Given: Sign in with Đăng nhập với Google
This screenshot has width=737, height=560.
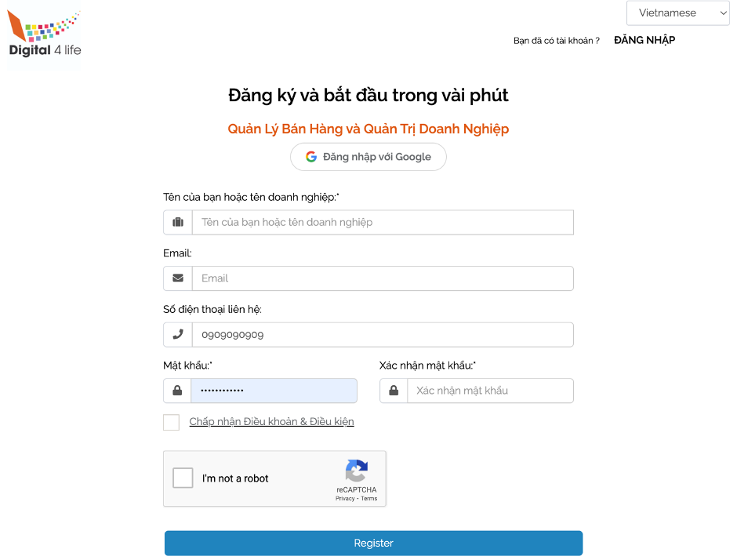Looking at the screenshot, I should (x=368, y=157).
